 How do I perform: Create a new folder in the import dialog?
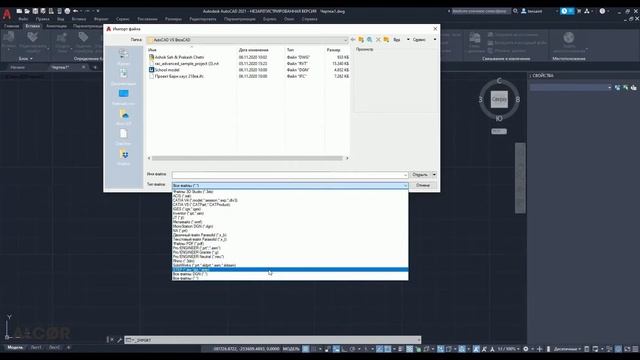coord(386,40)
